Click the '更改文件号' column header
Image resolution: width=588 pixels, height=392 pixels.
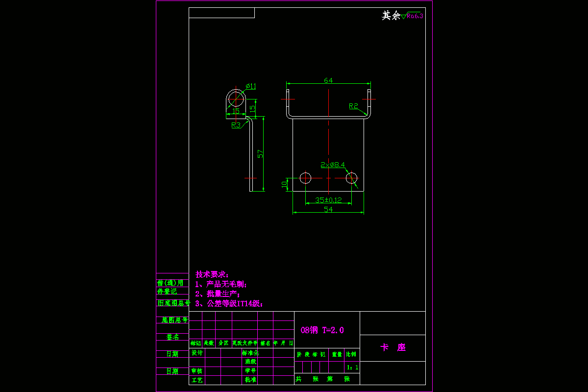click(245, 343)
